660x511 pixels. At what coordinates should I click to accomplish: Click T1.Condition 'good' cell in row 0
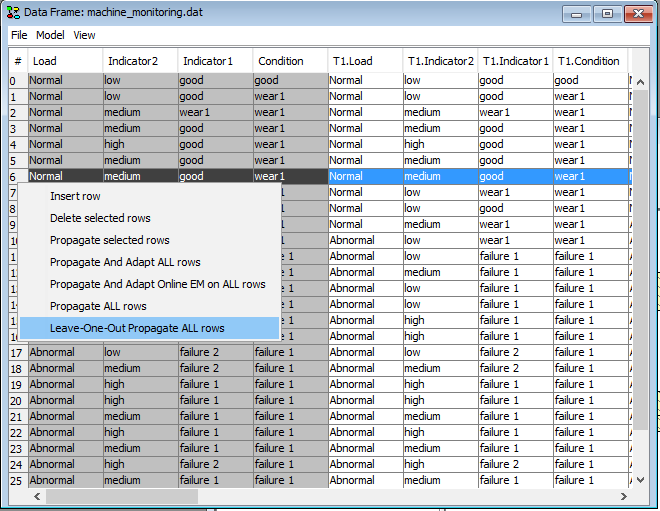pyautogui.click(x=591, y=80)
